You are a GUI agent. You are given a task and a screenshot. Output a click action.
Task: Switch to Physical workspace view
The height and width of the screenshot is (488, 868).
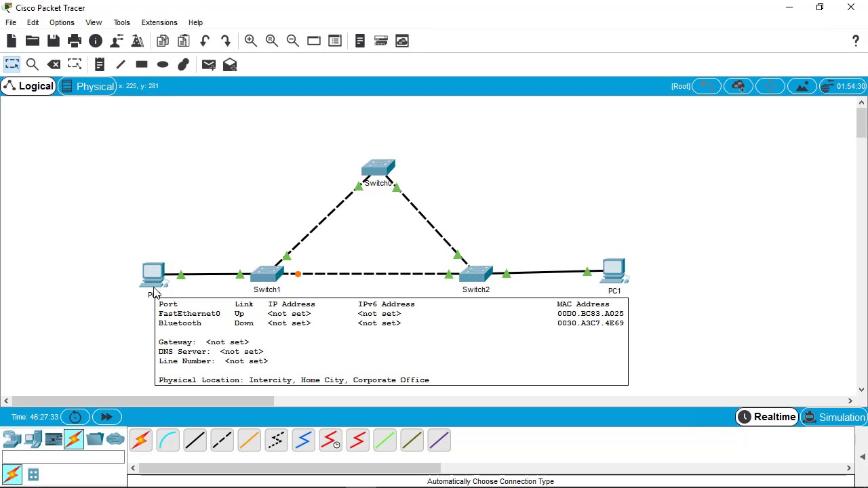87,86
